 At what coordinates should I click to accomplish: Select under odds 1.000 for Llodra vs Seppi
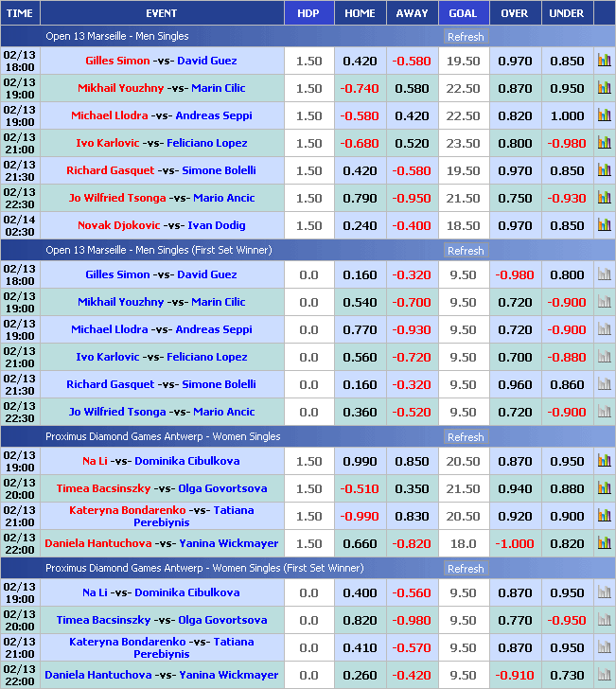[x=567, y=115]
